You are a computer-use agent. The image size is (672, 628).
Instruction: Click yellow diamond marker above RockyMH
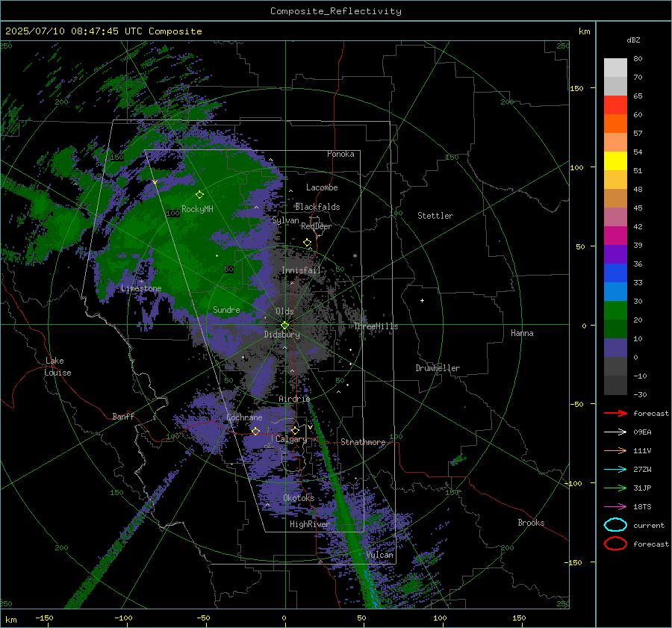click(199, 195)
